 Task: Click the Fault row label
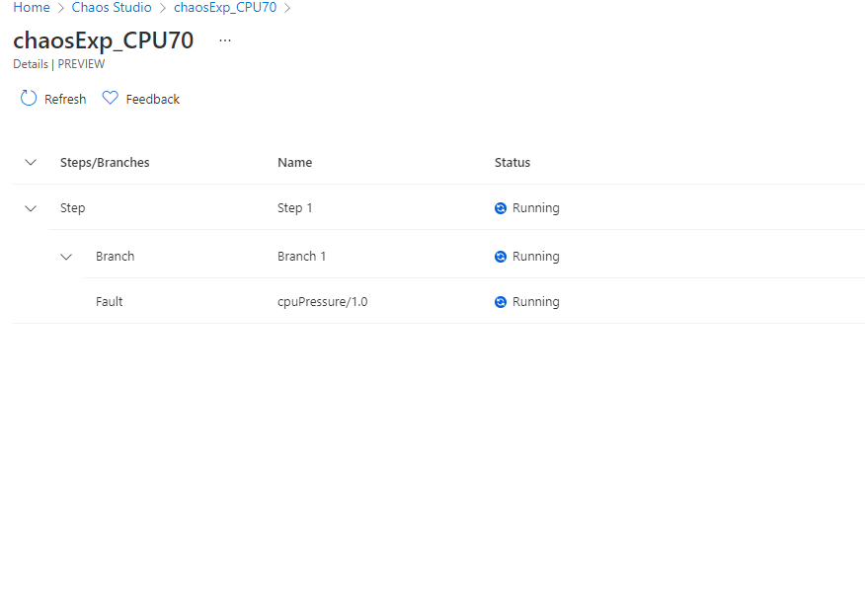click(x=110, y=302)
